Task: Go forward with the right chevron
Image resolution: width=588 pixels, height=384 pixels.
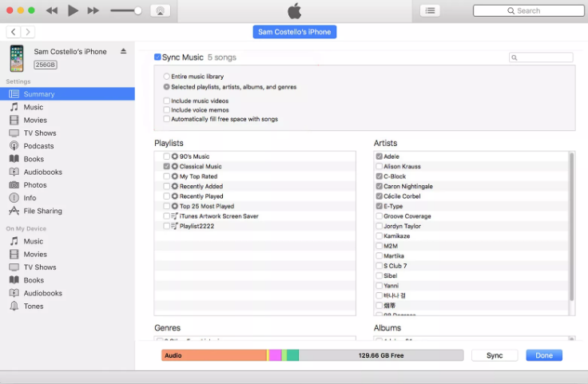Action: (x=28, y=32)
